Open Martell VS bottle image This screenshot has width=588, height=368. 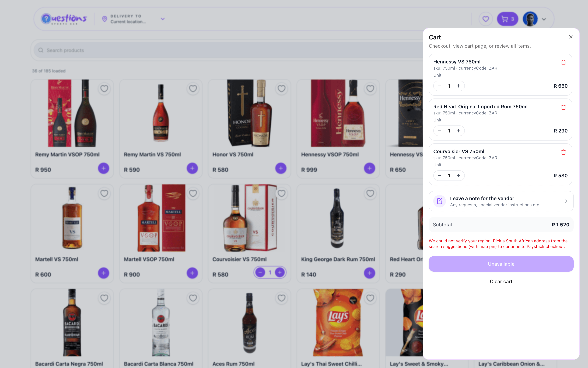click(x=72, y=218)
